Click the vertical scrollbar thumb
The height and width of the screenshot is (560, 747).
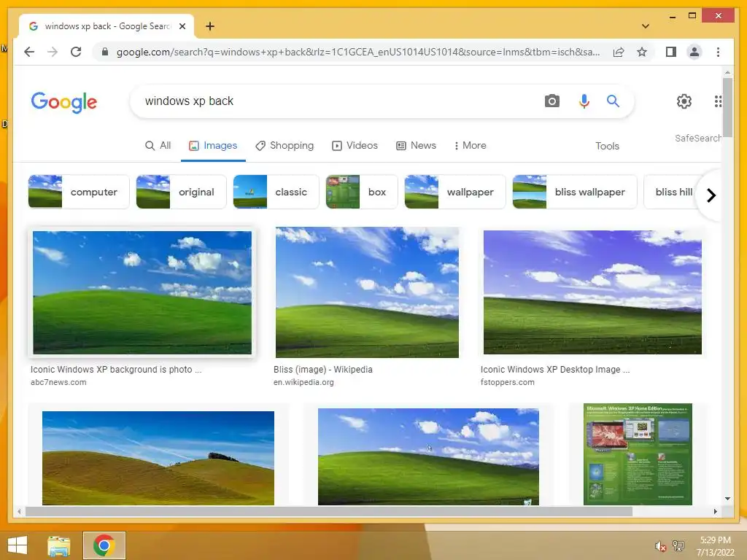(727, 108)
